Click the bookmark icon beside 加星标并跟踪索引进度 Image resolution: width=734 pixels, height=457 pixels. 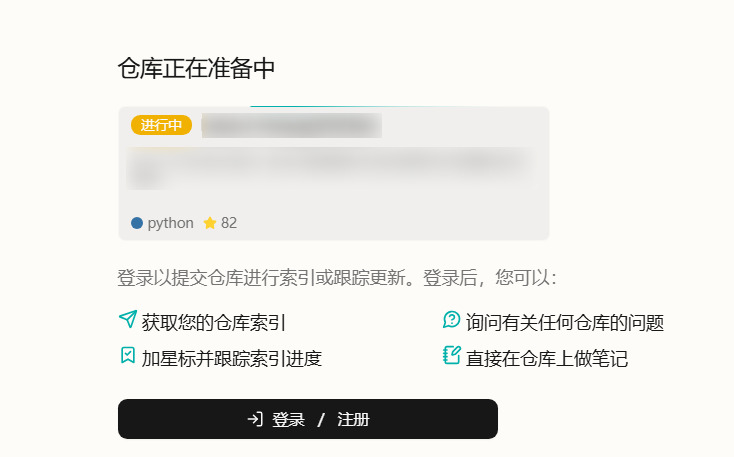(x=128, y=355)
